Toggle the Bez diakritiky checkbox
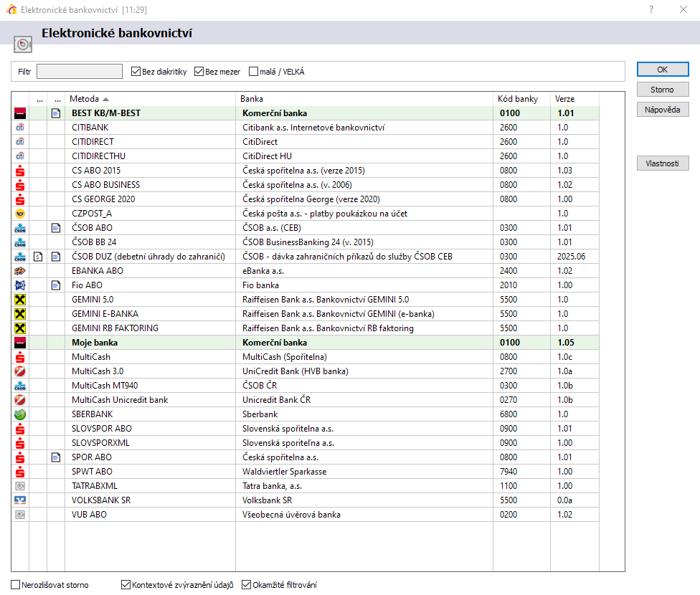 [x=136, y=72]
